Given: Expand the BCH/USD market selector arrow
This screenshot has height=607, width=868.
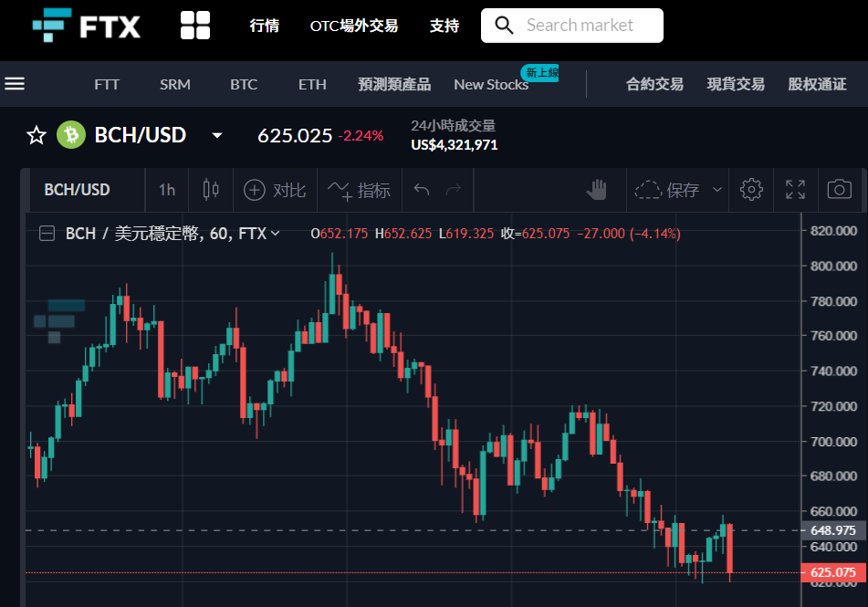Looking at the screenshot, I should 217,135.
